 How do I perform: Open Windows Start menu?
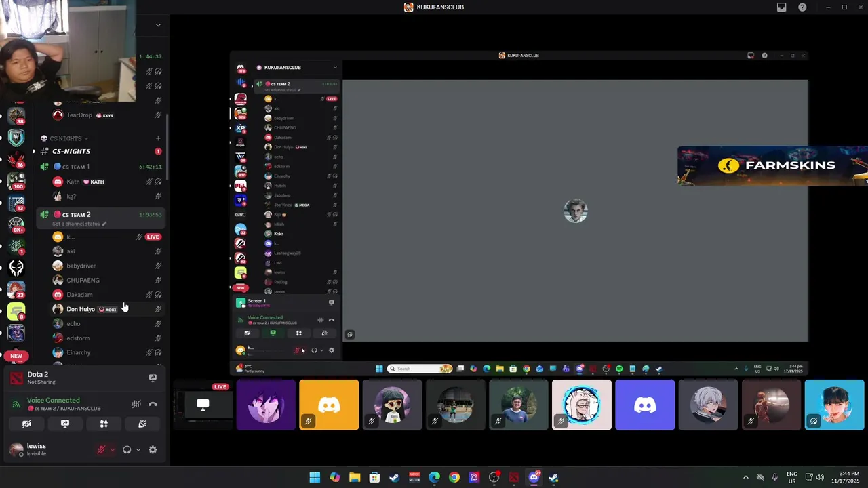click(x=315, y=477)
